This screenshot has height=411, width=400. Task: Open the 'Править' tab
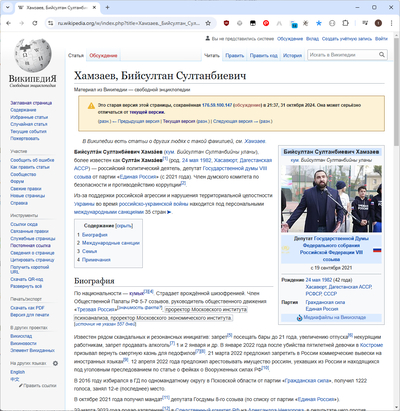(235, 56)
